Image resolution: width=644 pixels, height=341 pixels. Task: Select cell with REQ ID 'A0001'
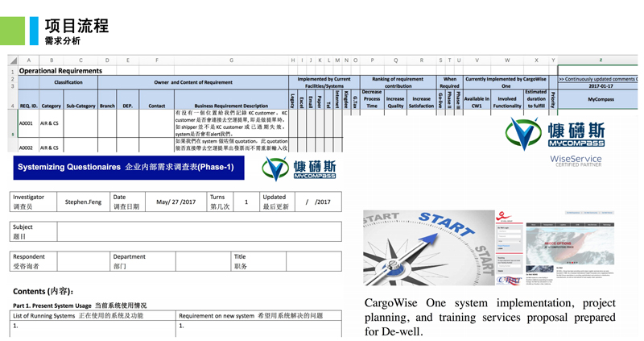click(28, 123)
